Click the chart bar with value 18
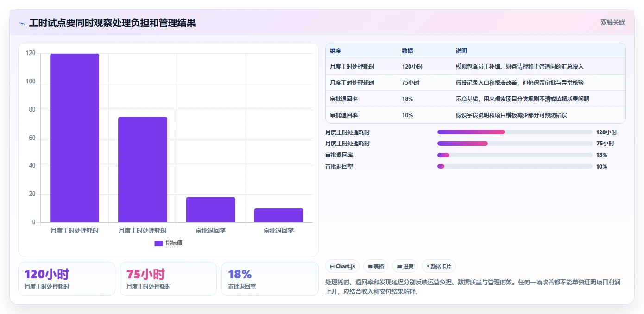Image resolution: width=644 pixels, height=314 pixels. [x=211, y=210]
